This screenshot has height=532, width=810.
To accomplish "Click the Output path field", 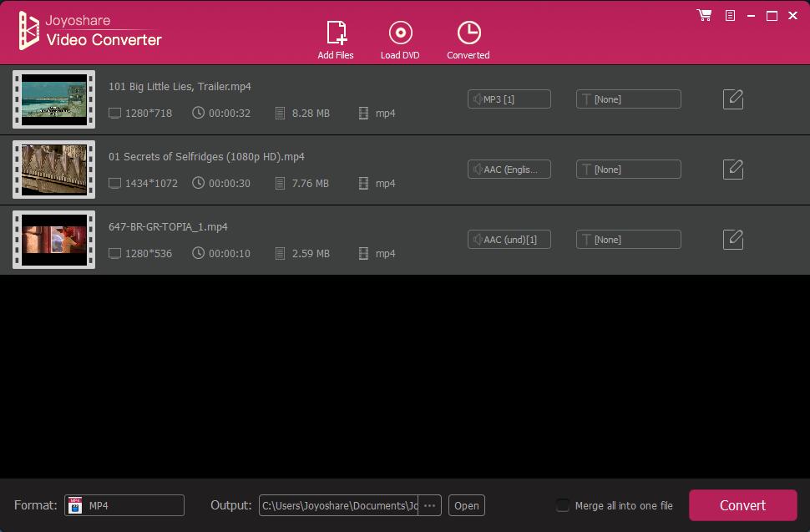I will click(339, 505).
